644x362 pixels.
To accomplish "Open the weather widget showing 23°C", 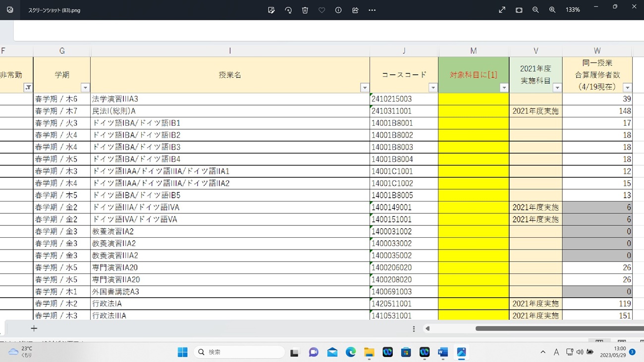I will 21,352.
